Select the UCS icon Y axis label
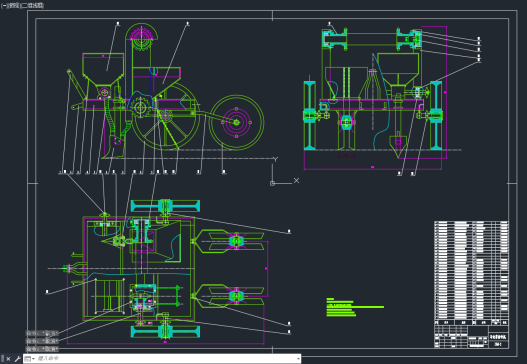The width and height of the screenshot is (527, 364). coord(275,159)
